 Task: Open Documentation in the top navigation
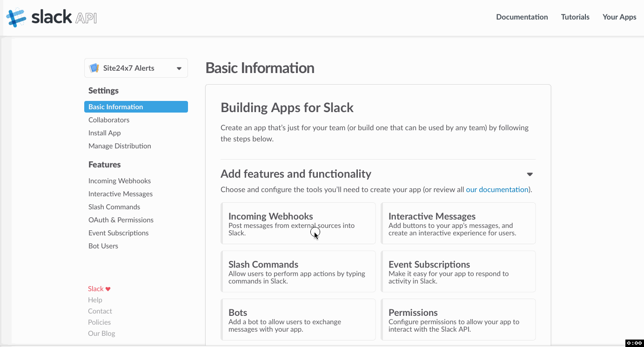tap(522, 17)
